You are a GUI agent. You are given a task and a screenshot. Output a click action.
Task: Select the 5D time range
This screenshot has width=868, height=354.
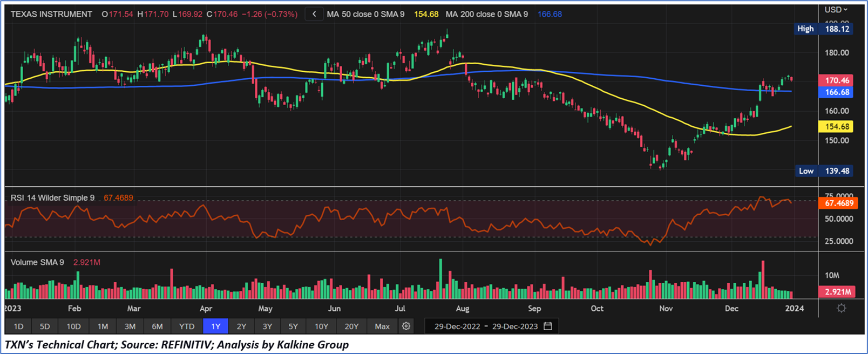click(45, 326)
